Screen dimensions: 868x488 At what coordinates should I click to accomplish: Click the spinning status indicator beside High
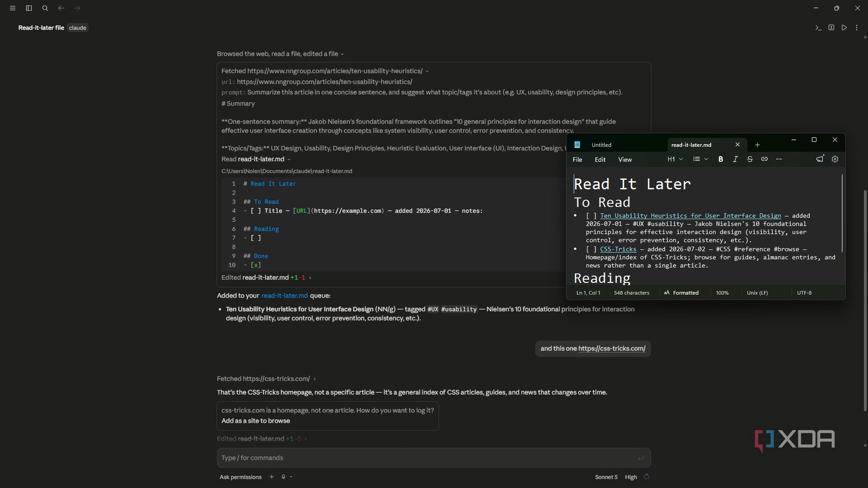pyautogui.click(x=647, y=477)
